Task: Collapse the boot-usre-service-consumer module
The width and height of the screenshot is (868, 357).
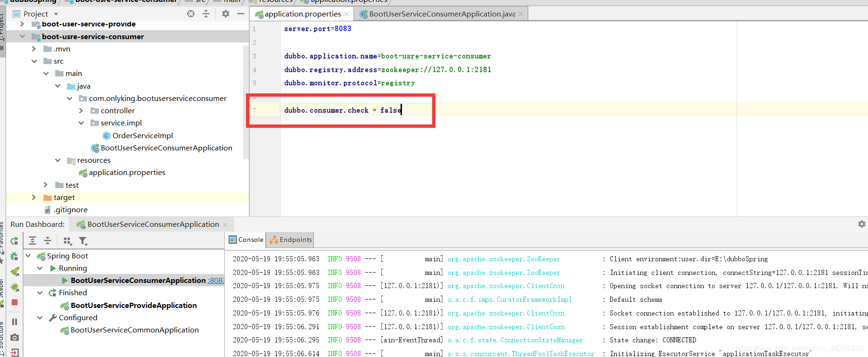Action: 22,36
